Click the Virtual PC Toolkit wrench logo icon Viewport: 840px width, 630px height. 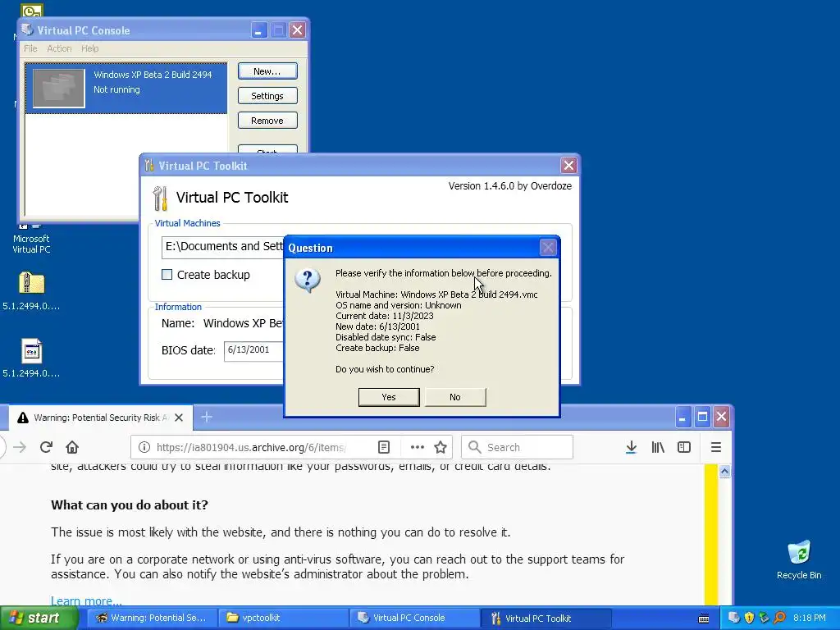tap(160, 199)
